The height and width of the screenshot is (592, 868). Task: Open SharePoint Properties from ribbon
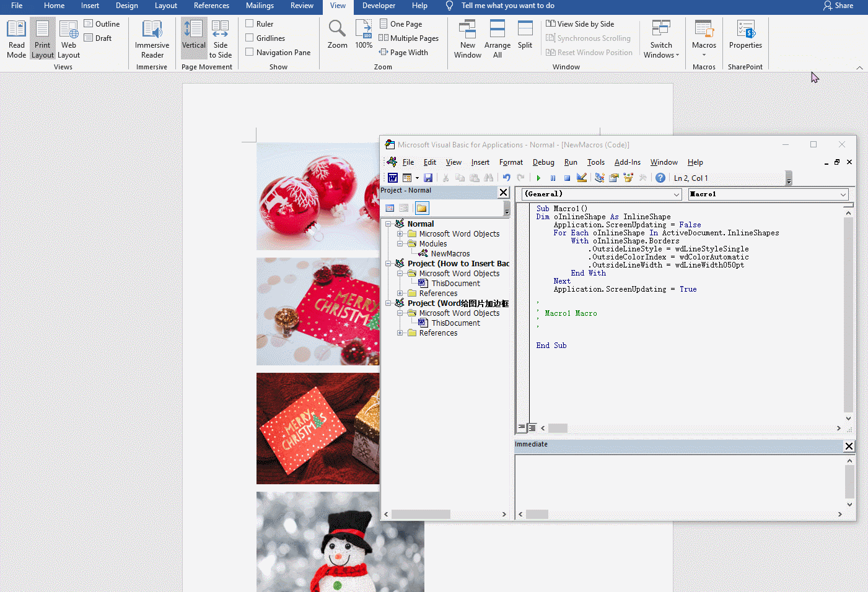[745, 35]
